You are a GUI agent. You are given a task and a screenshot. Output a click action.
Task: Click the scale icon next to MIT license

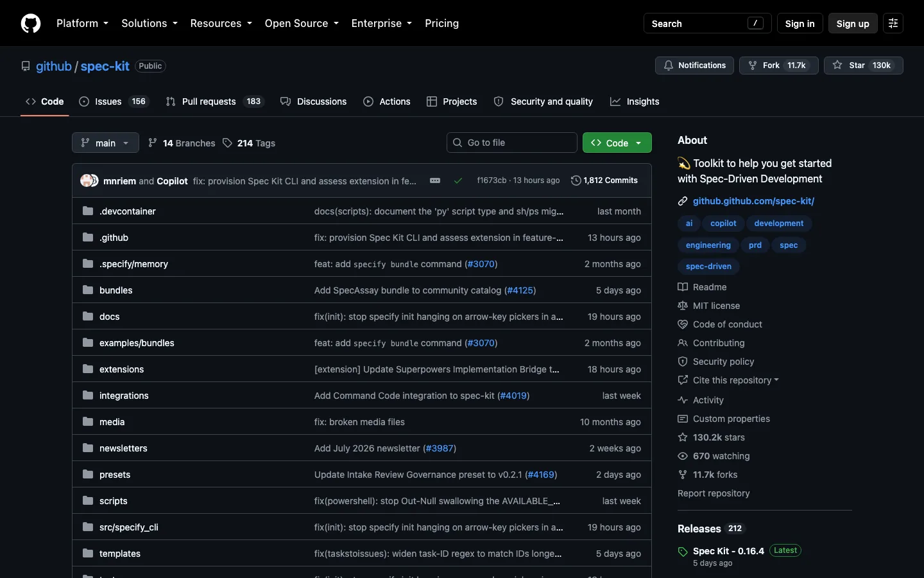[x=683, y=306]
